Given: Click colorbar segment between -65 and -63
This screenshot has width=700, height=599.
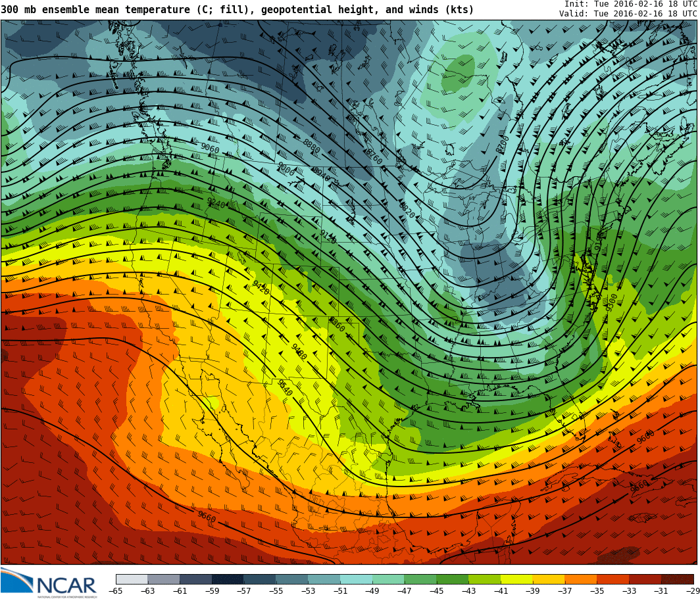Looking at the screenshot, I should coord(132,579).
